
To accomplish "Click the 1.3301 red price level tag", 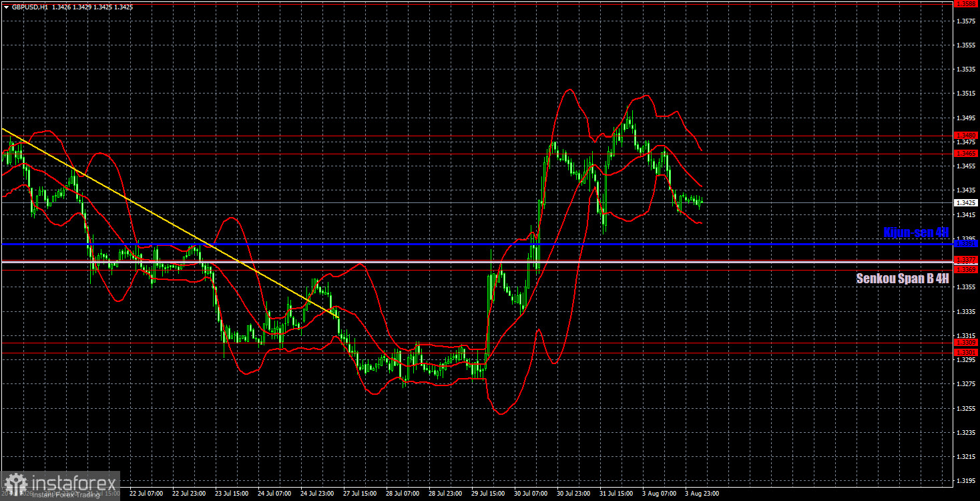I will (966, 352).
